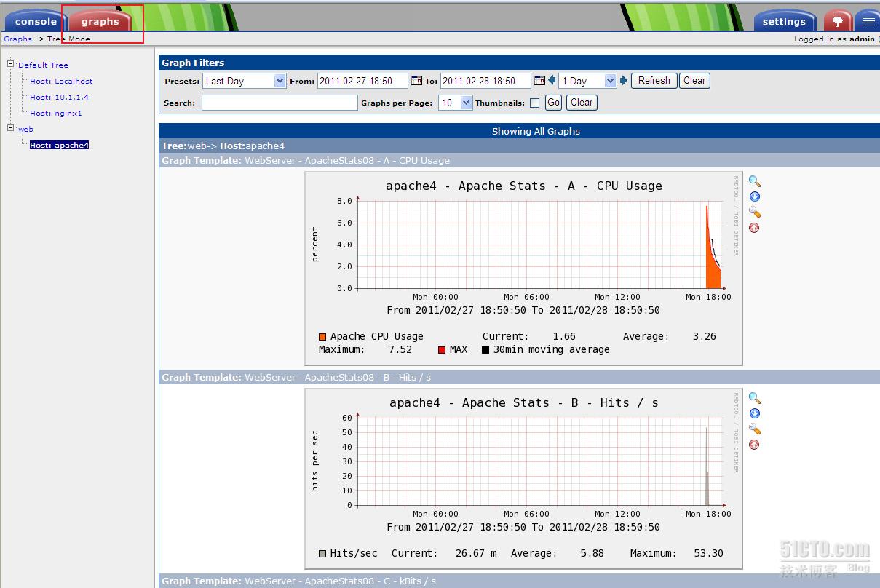Export the CPU Usage graph data as CSV
Screen dimensions: 880x588
pos(755,196)
